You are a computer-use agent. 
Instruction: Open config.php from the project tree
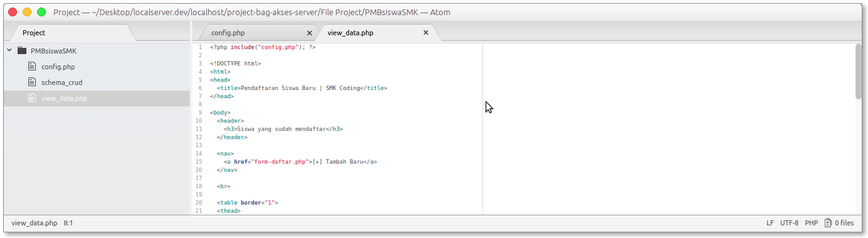click(x=58, y=67)
